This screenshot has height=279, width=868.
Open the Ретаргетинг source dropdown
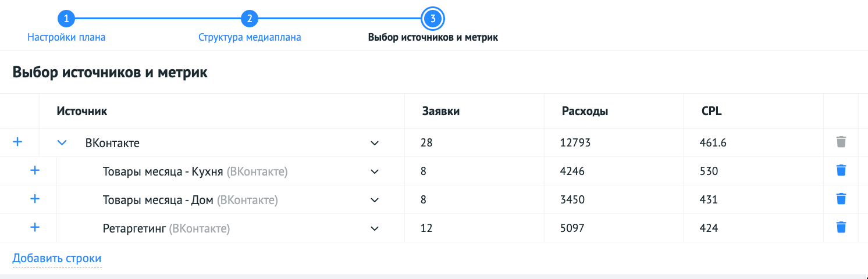tap(375, 228)
